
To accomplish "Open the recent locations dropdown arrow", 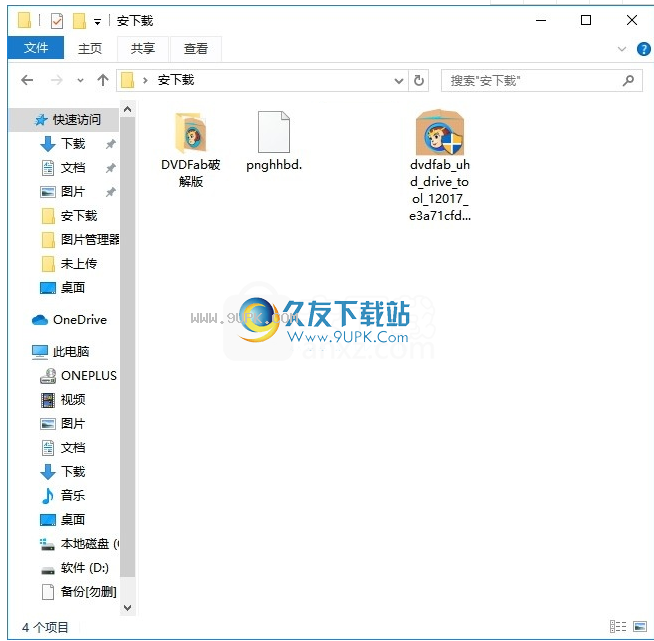I will 80,80.
